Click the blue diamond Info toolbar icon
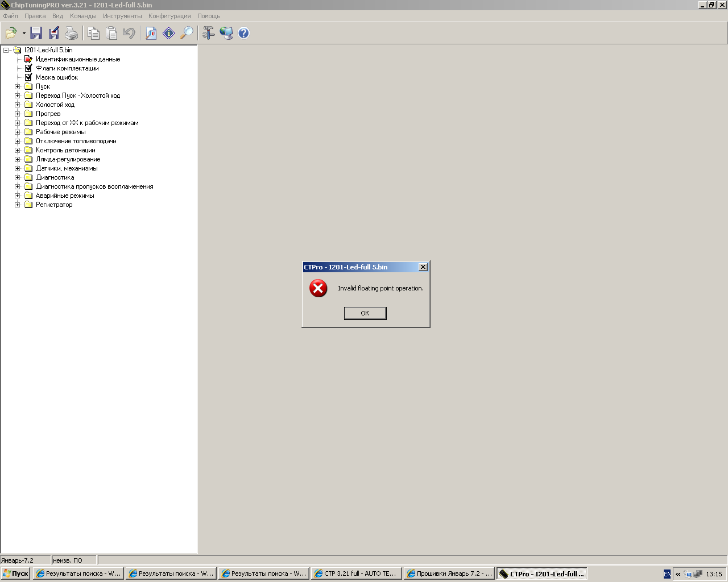This screenshot has width=728, height=582. pos(169,34)
